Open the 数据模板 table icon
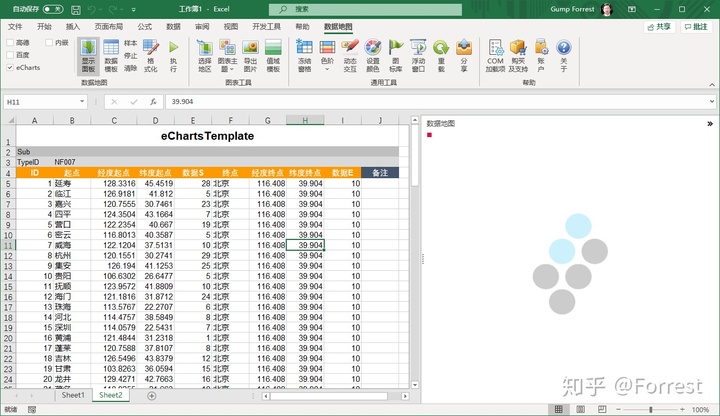The image size is (720, 416). (111, 47)
